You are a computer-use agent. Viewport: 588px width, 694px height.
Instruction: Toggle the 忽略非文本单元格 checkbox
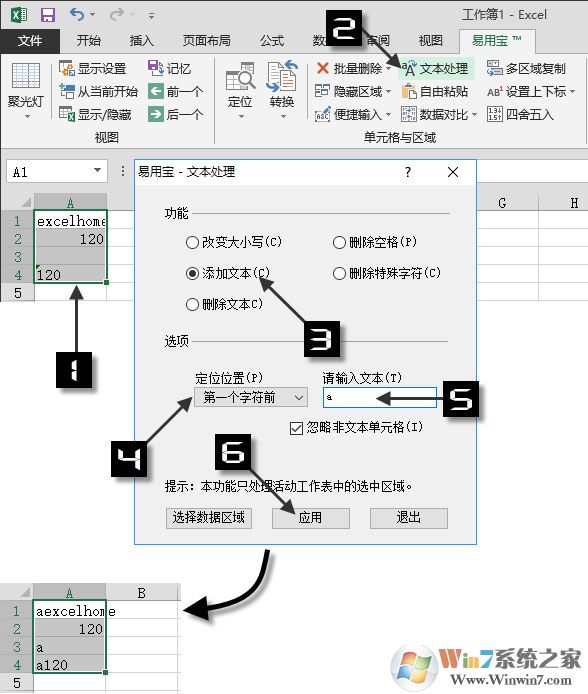click(296, 428)
